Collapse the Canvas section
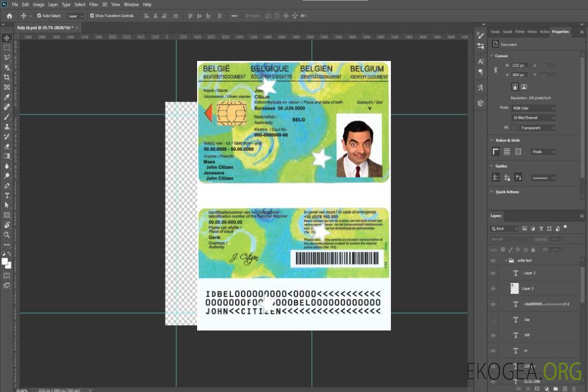 pos(492,56)
